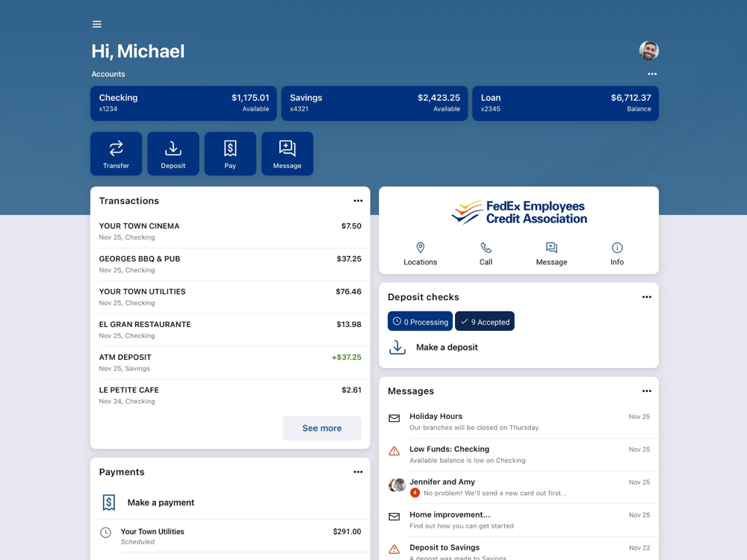Open Transactions more options menu
Viewport: 747px width, 560px height.
point(358,201)
